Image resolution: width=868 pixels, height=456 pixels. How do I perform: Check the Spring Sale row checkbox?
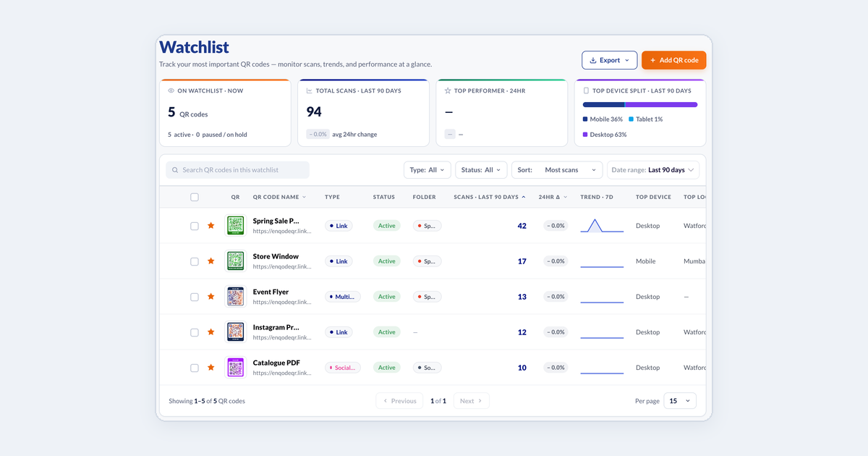coord(195,226)
